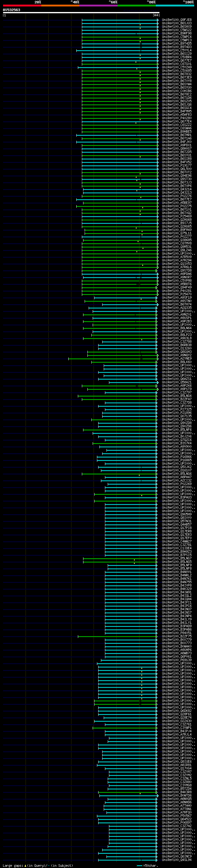This screenshot has width=197, height=868.
Task: Select the UniRef100_B4NVV1 label
Action: click(x=177, y=572)
